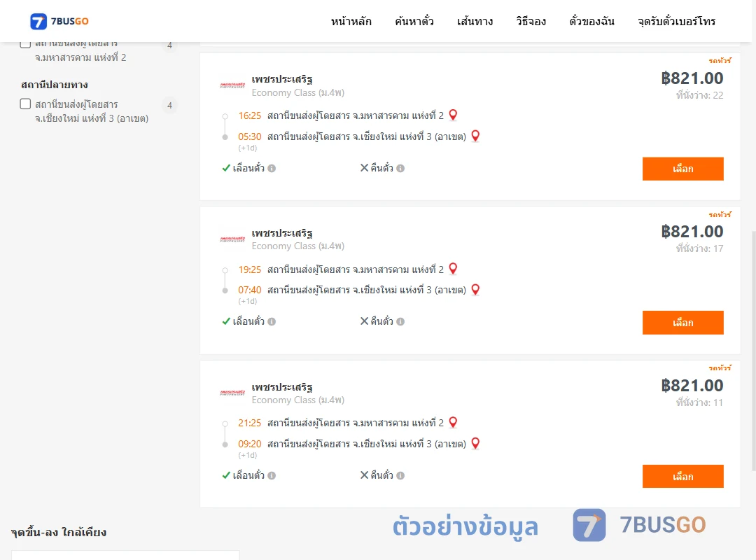The height and width of the screenshot is (560, 756).
Task: Show map pin for 05:30 Chiang Mai arrival
Action: (475, 136)
